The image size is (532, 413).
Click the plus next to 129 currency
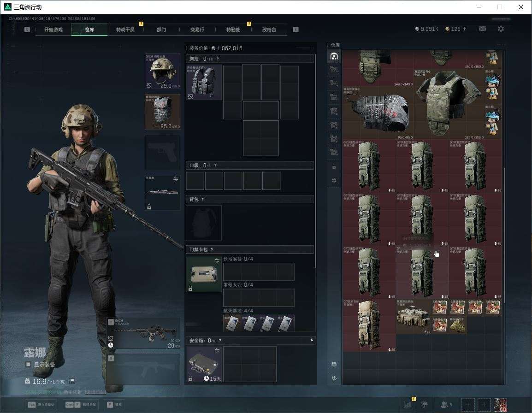click(465, 29)
